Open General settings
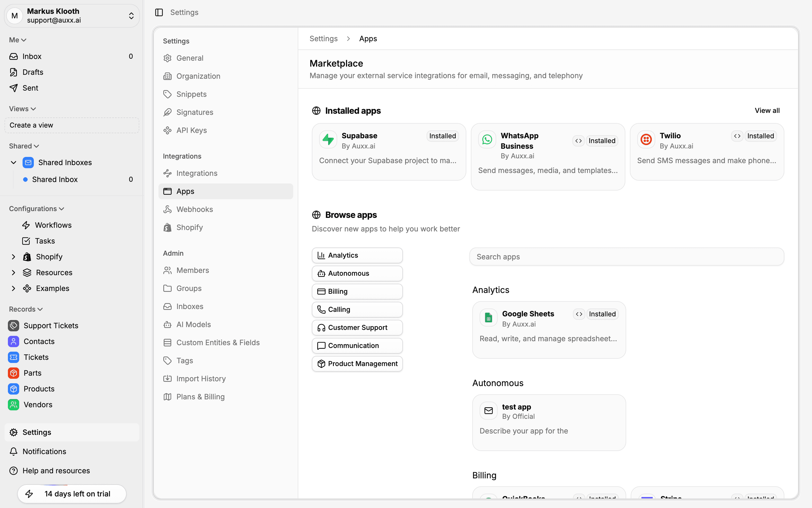Screen dimensions: 812x508 [x=226, y=58]
